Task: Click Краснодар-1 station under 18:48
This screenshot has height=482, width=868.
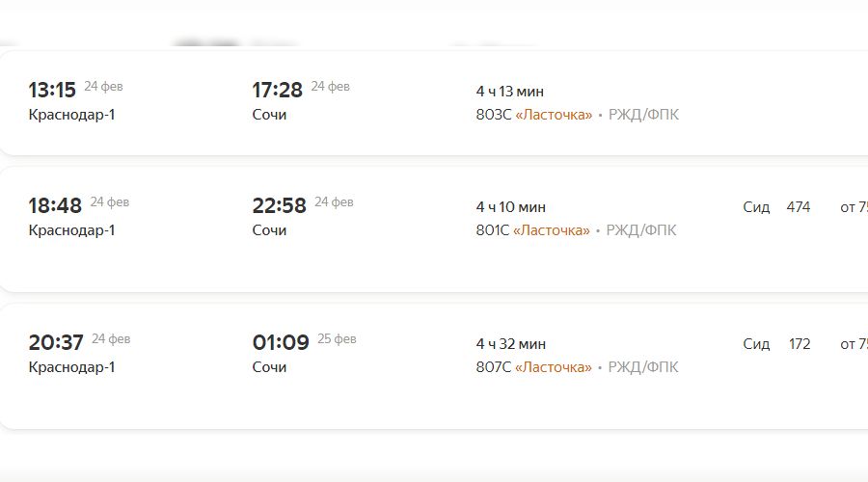Action: 72,230
